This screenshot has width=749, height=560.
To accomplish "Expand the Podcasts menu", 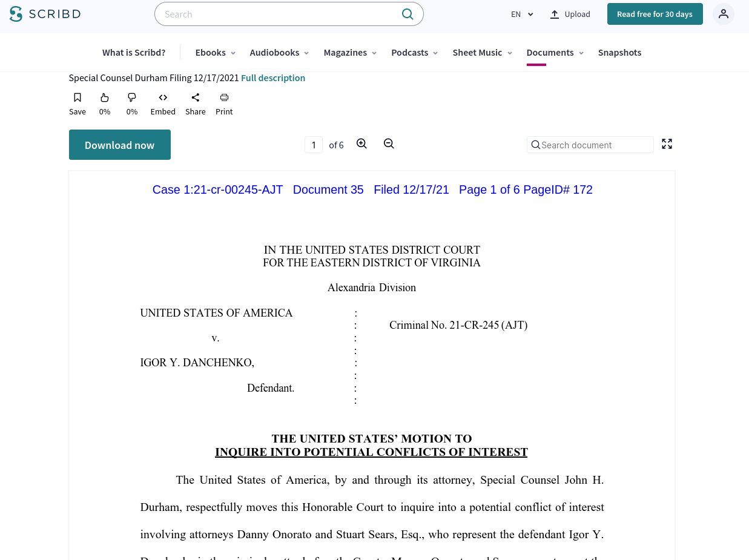I will [414, 53].
